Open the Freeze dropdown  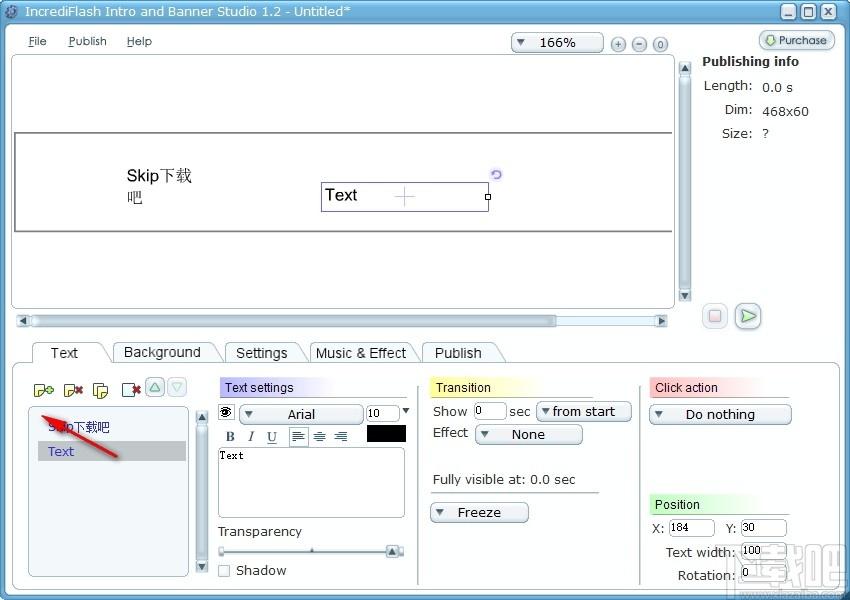(479, 513)
